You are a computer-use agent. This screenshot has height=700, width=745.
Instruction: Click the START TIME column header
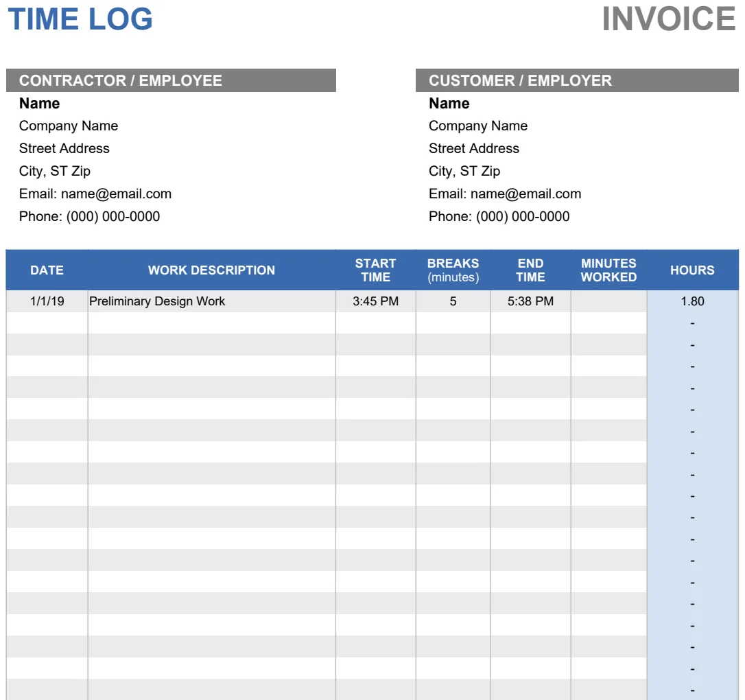coord(375,270)
